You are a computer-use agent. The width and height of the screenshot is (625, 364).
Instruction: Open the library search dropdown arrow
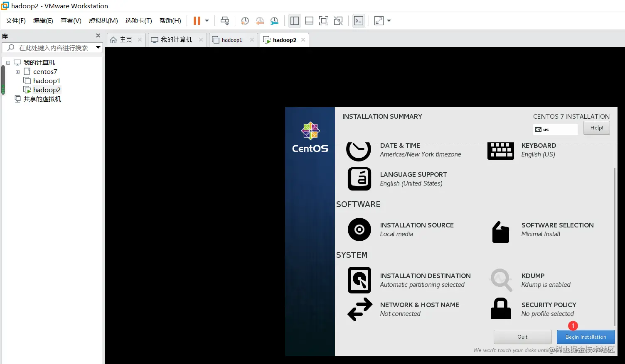[x=98, y=48]
